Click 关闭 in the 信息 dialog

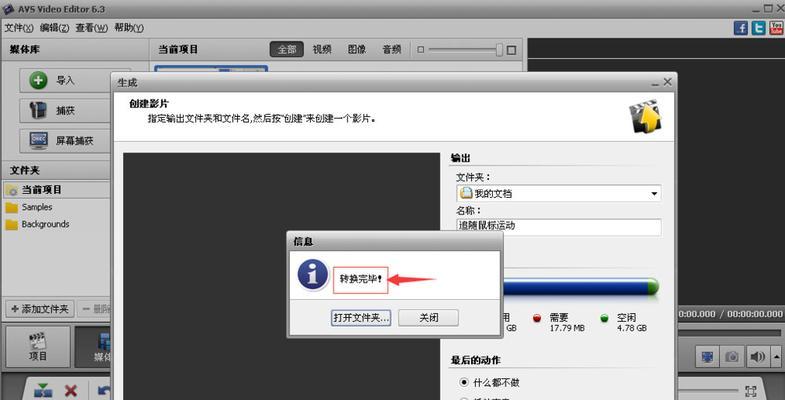429,317
